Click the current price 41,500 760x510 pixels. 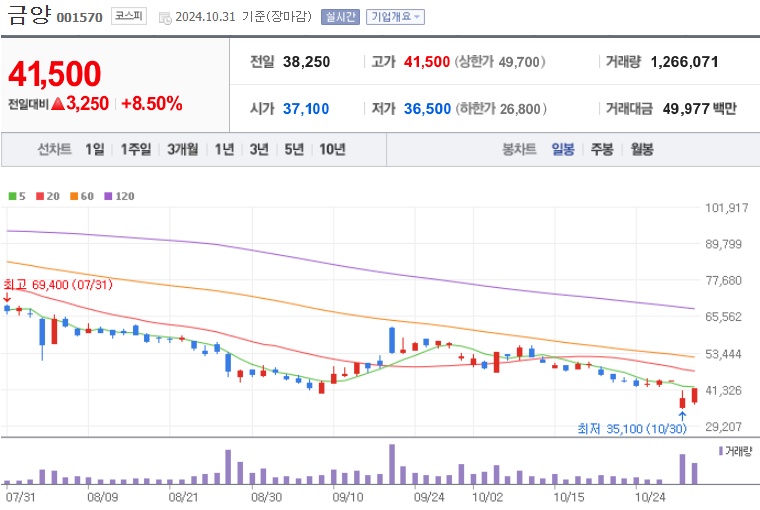(54, 74)
